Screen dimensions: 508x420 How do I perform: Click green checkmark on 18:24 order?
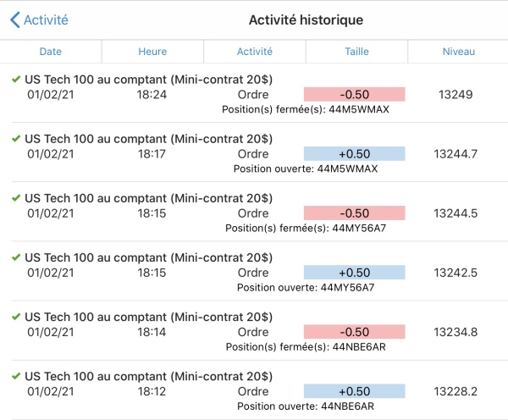(15, 79)
